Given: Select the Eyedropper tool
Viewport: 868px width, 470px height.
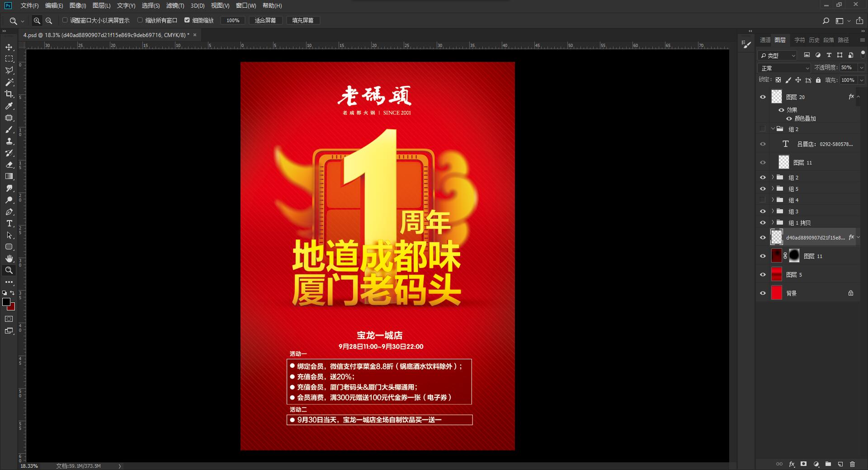Looking at the screenshot, I should point(9,106).
